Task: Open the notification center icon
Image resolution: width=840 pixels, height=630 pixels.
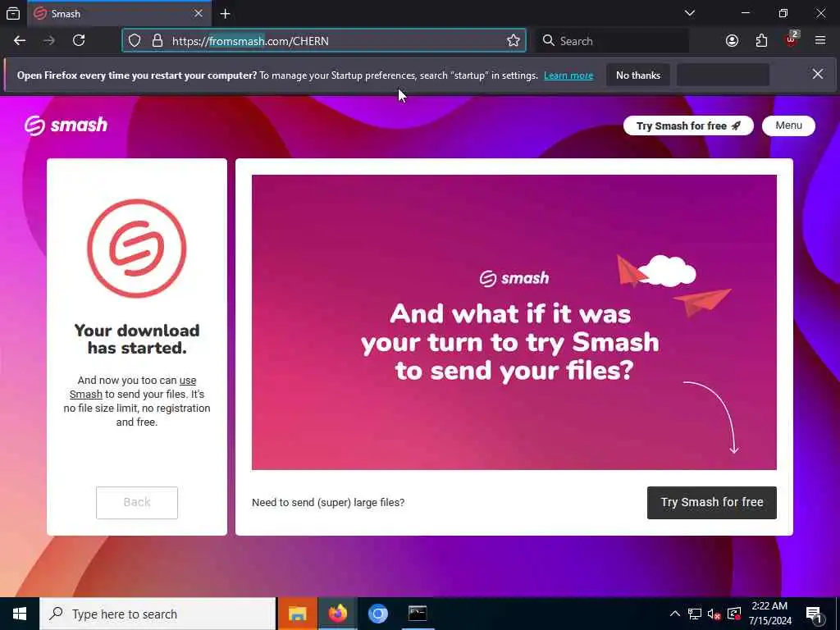Action: click(815, 614)
